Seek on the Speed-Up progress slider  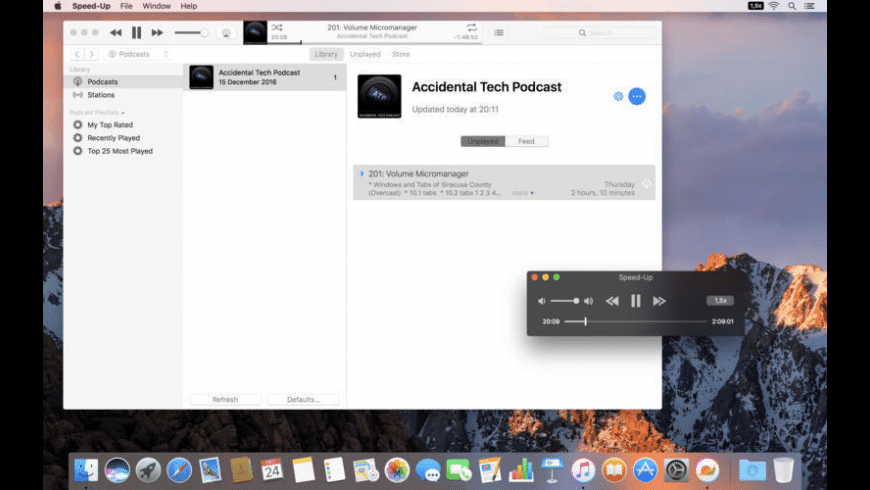635,321
